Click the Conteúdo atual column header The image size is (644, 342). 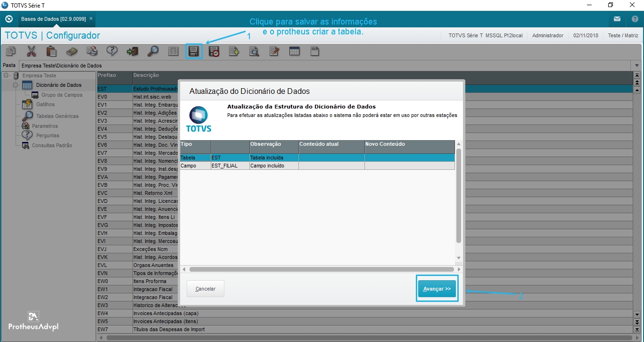(331, 147)
